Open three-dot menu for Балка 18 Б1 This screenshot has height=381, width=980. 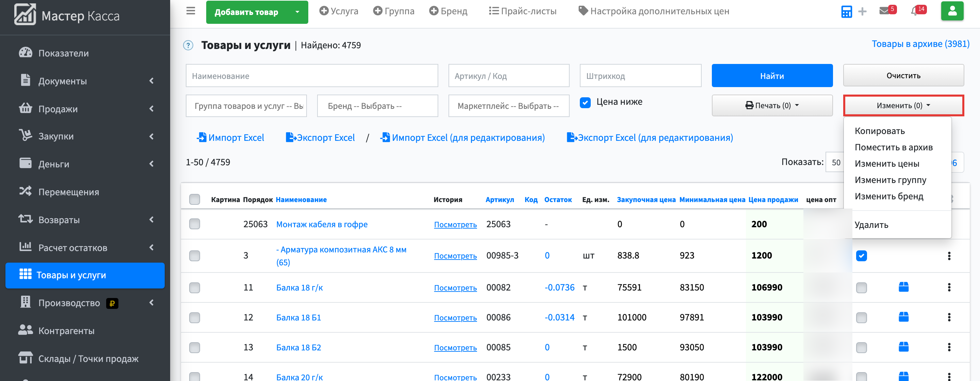click(x=949, y=317)
